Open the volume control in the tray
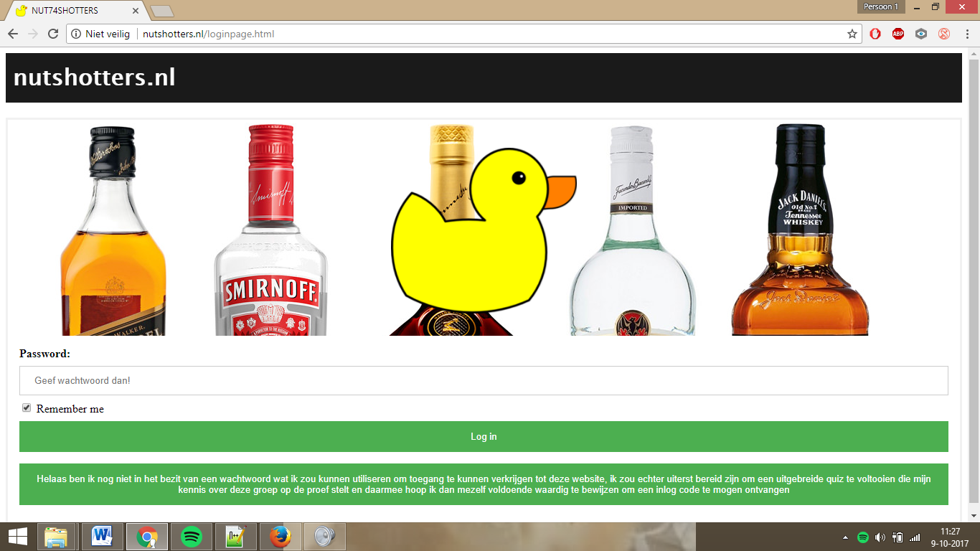This screenshot has width=980, height=551. [880, 537]
